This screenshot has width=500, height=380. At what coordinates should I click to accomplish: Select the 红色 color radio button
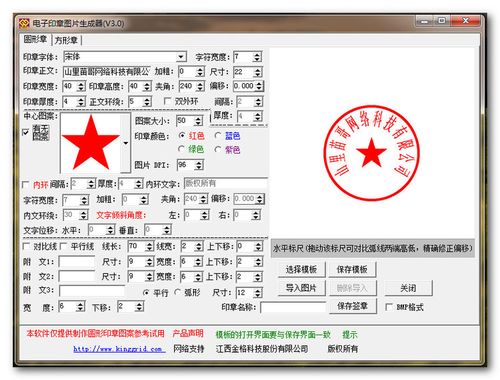(x=182, y=135)
